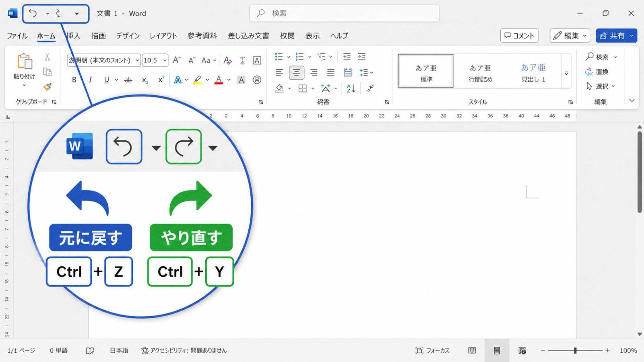Toggle subscript formatting
Screen dimensions: 644x362
(145, 80)
